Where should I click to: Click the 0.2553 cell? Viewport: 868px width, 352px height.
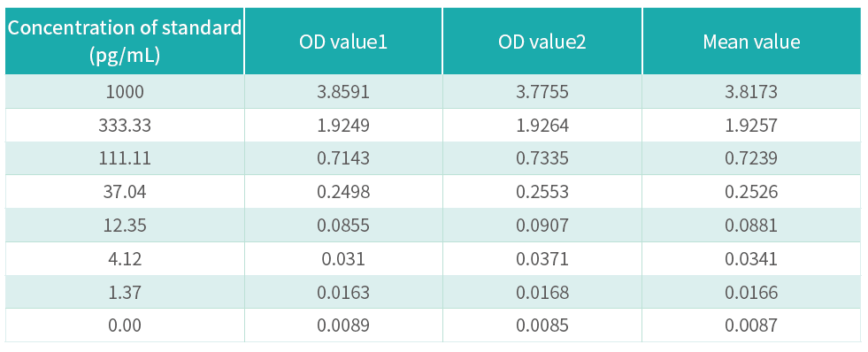542,192
